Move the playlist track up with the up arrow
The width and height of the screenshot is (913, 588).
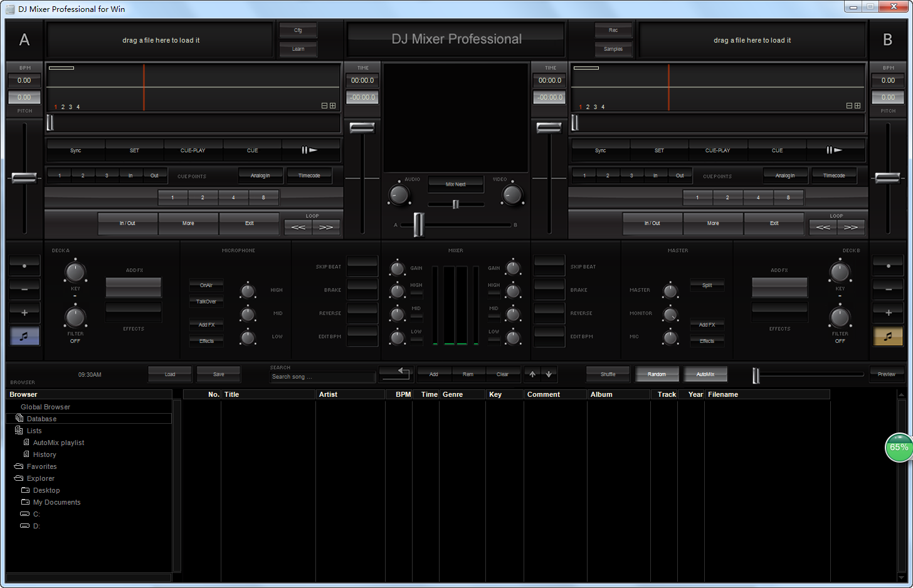coord(532,374)
